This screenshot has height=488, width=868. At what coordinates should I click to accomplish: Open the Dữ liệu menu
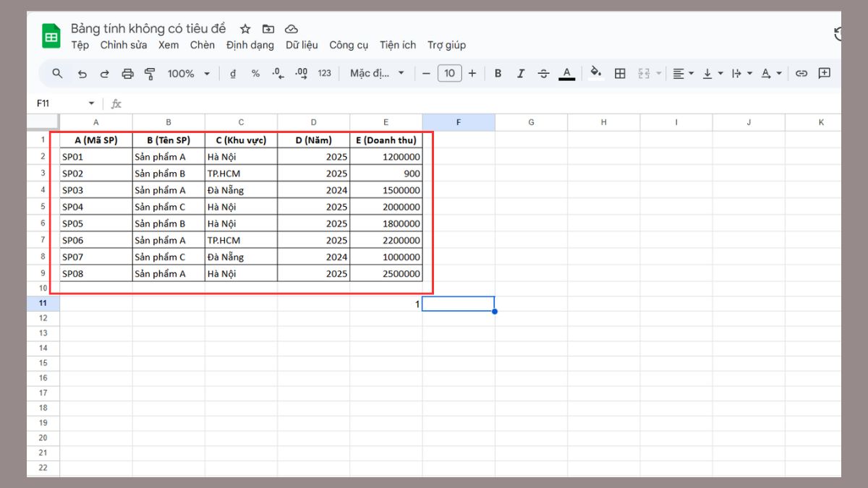[x=302, y=45]
